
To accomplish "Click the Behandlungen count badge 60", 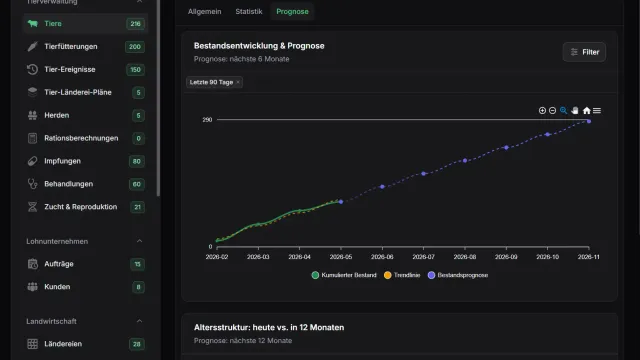I will tap(137, 184).
